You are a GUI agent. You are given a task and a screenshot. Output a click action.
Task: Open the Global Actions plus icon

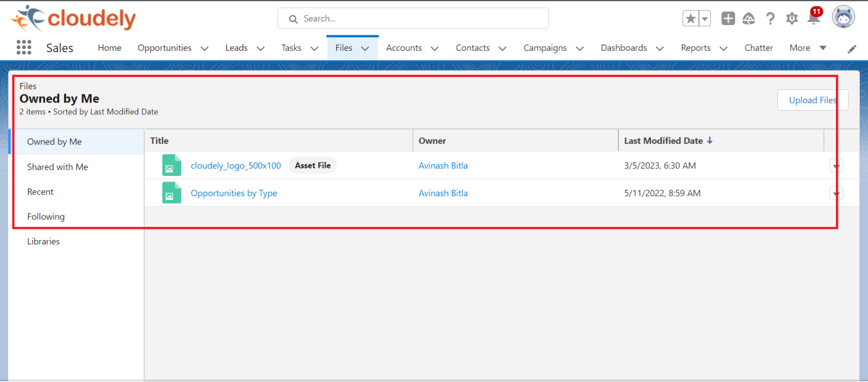point(728,19)
